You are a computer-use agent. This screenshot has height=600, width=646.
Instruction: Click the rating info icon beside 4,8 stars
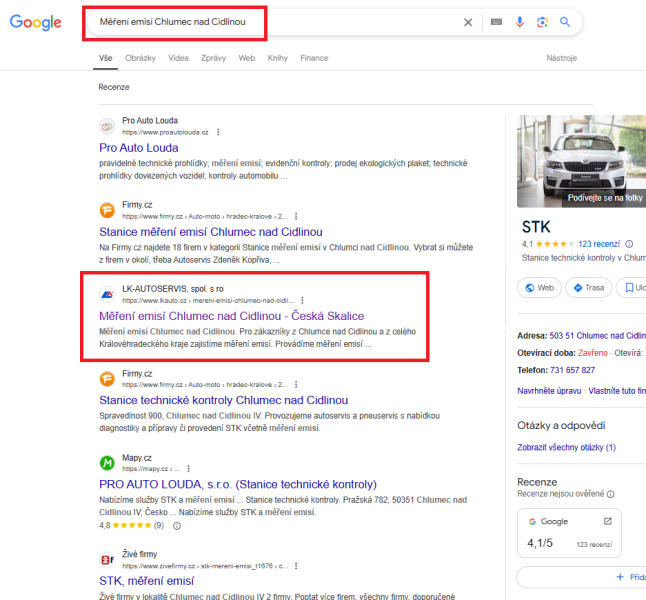[177, 526]
